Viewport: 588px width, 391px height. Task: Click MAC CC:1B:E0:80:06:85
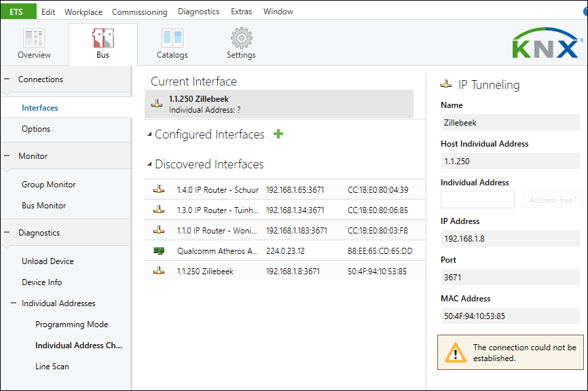pos(378,210)
